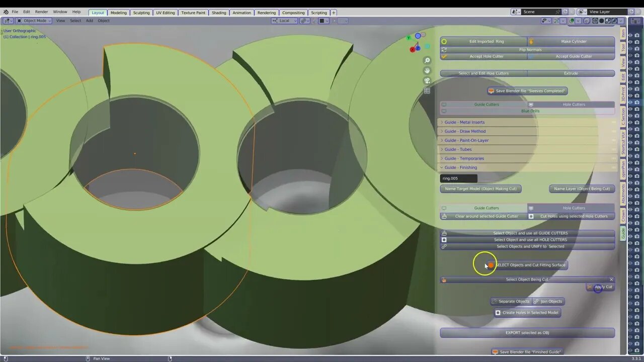Image resolution: width=644 pixels, height=362 pixels.
Task: Click the Extrude button
Action: click(571, 73)
